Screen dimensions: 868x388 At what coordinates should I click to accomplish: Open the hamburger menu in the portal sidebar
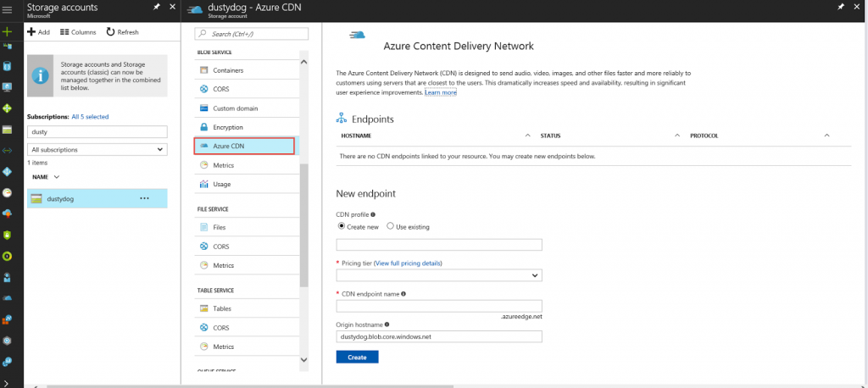pyautogui.click(x=7, y=8)
